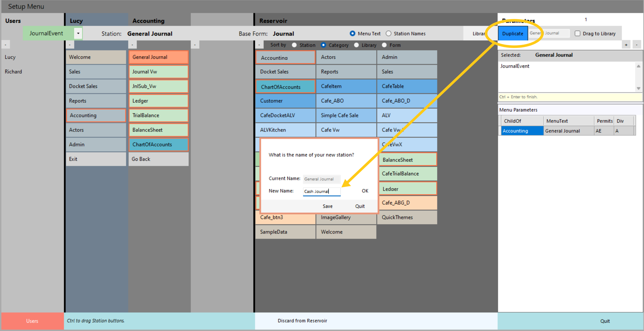The height and width of the screenshot is (331, 644).
Task: Click the minus button in Parameters panel
Action: (x=636, y=45)
